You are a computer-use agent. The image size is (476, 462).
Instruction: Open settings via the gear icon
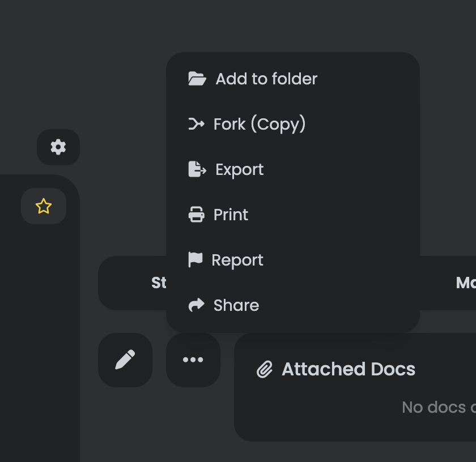click(x=58, y=147)
